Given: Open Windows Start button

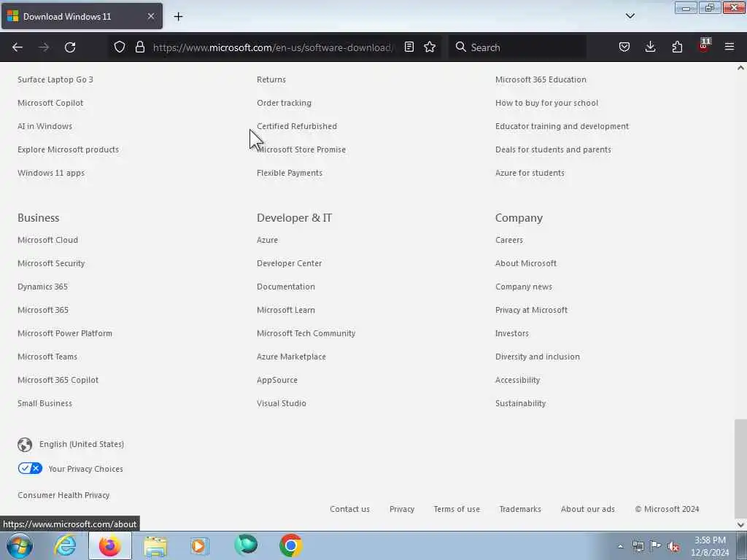Looking at the screenshot, I should click(20, 545).
